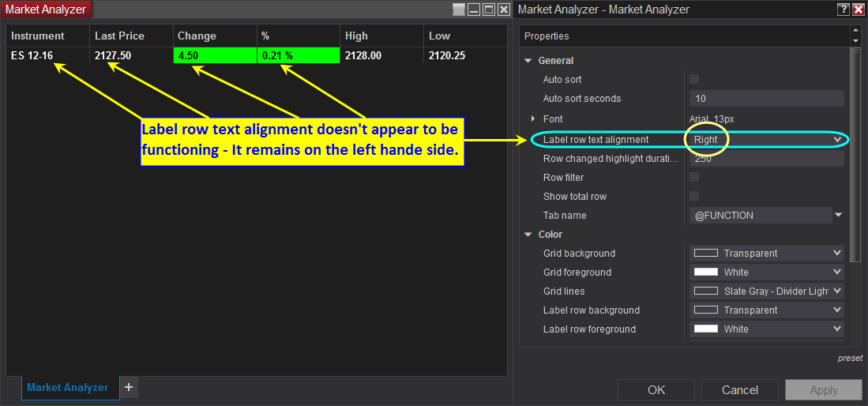This screenshot has height=406, width=868.
Task: Click the Auto sort seconds field
Action: [767, 99]
